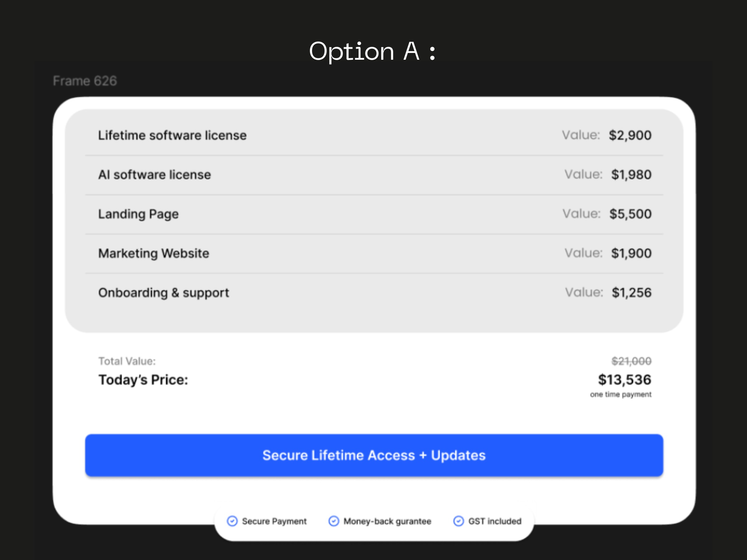Click the Total Value label
The height and width of the screenshot is (560, 747).
click(x=127, y=361)
